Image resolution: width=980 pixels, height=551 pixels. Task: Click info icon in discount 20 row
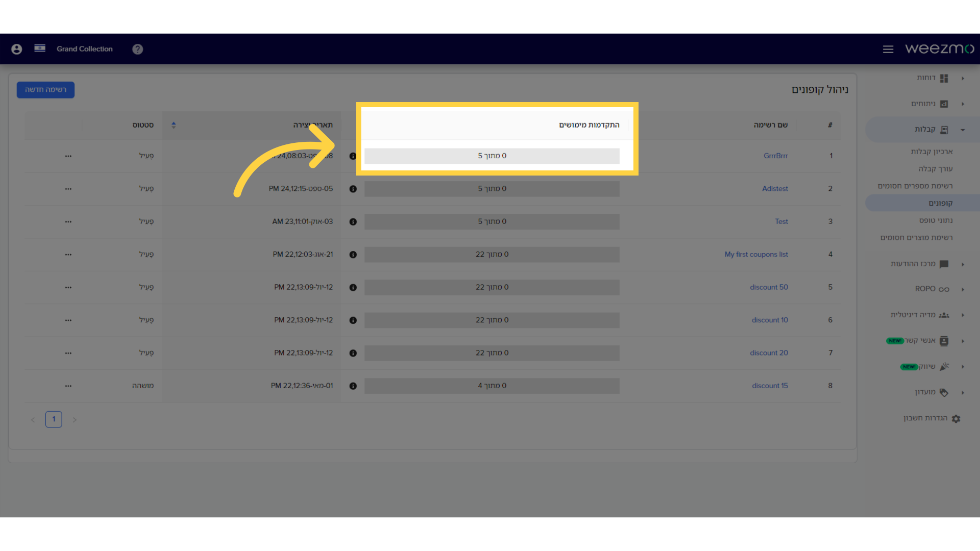coord(353,353)
